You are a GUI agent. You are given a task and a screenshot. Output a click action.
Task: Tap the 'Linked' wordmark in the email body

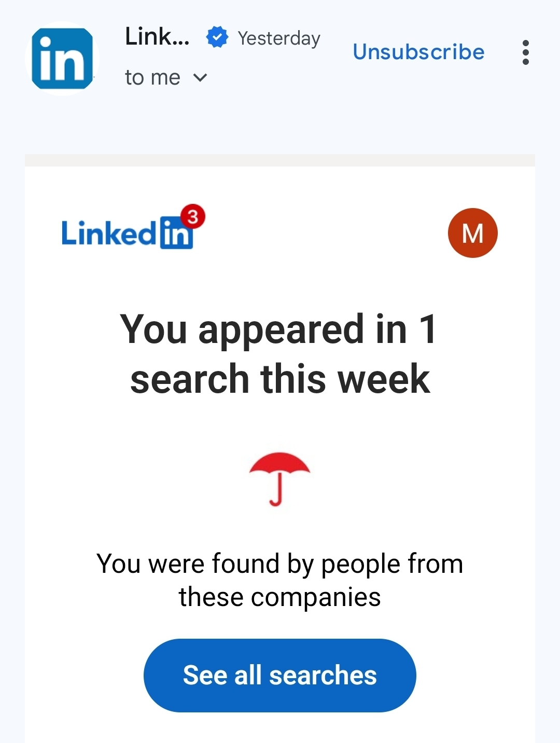(108, 233)
